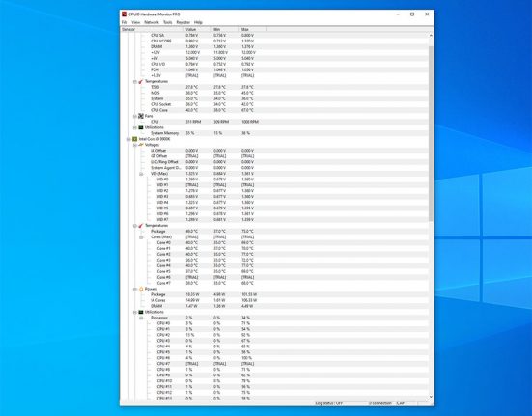The image size is (532, 416).
Task: Click the Log Status: OFF status bar entry
Action: 329,403
